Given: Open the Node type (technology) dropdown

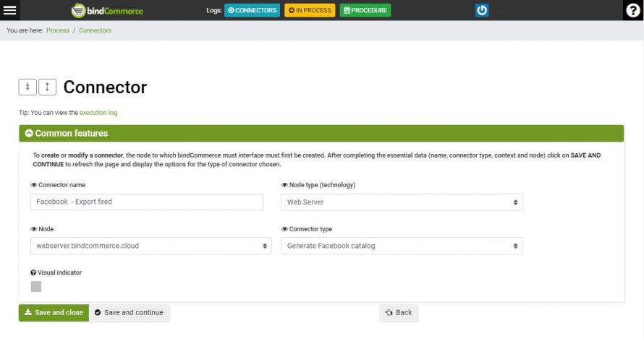Looking at the screenshot, I should tap(402, 202).
